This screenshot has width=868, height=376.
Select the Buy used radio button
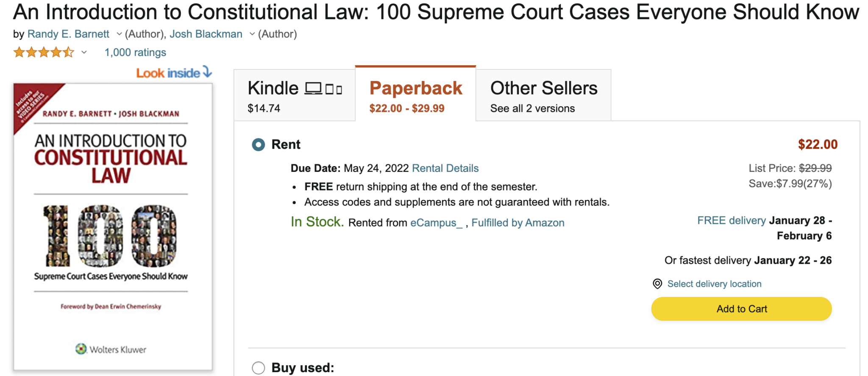point(258,368)
